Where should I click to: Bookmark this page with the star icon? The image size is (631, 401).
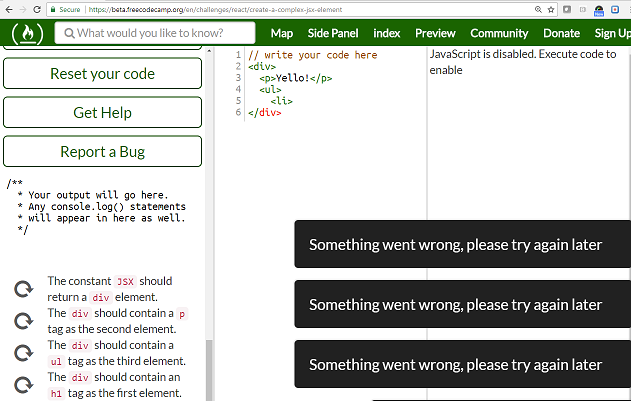[551, 9]
